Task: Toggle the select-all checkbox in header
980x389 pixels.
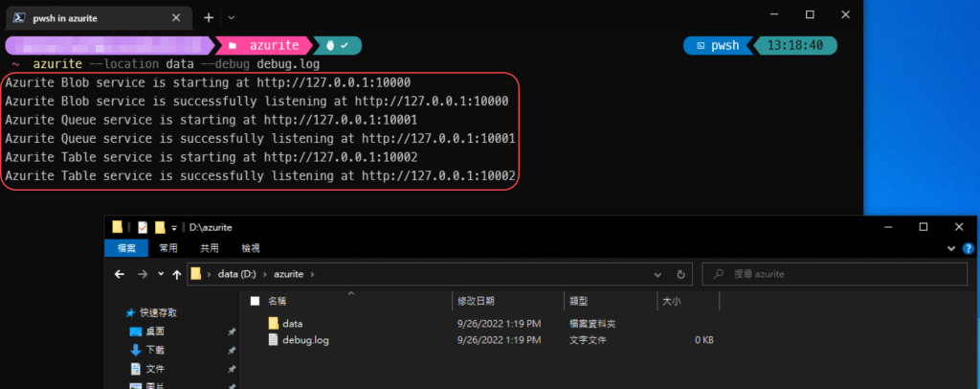Action: pyautogui.click(x=255, y=301)
